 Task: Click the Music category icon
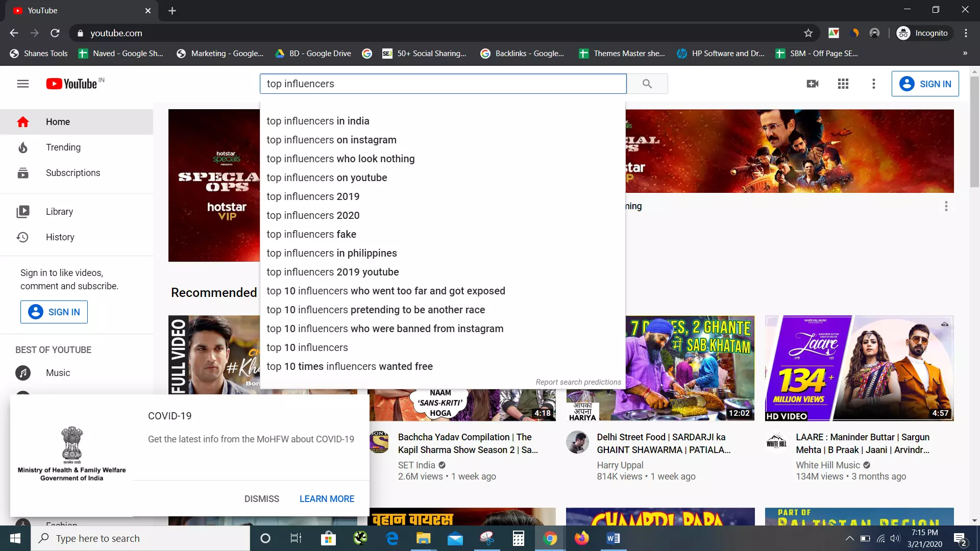click(23, 373)
